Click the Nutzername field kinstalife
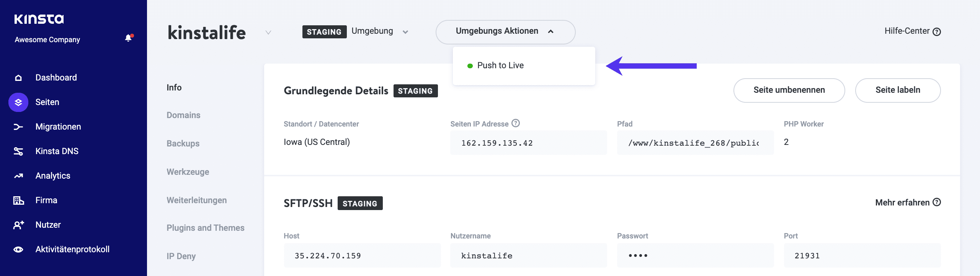This screenshot has height=276, width=980. coord(528,255)
